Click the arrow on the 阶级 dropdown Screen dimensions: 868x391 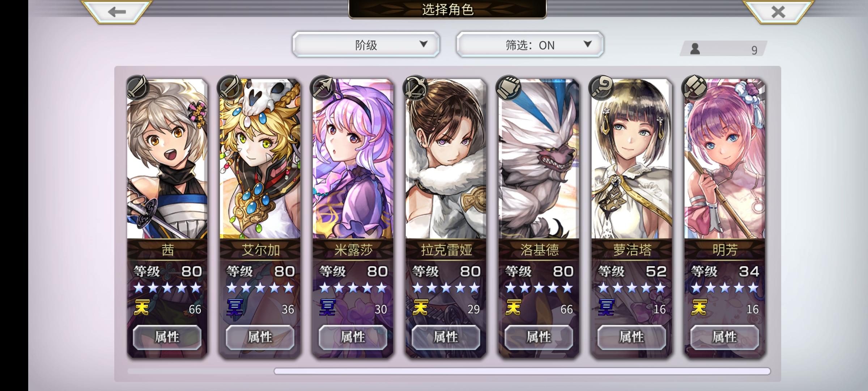[424, 44]
